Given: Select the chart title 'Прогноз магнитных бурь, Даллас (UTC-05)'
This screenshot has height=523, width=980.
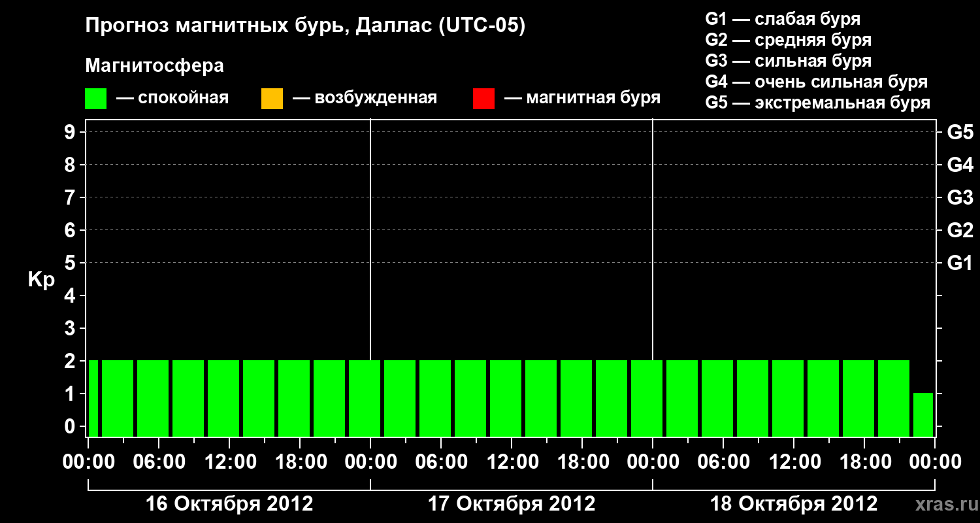Looking at the screenshot, I should click(305, 27).
